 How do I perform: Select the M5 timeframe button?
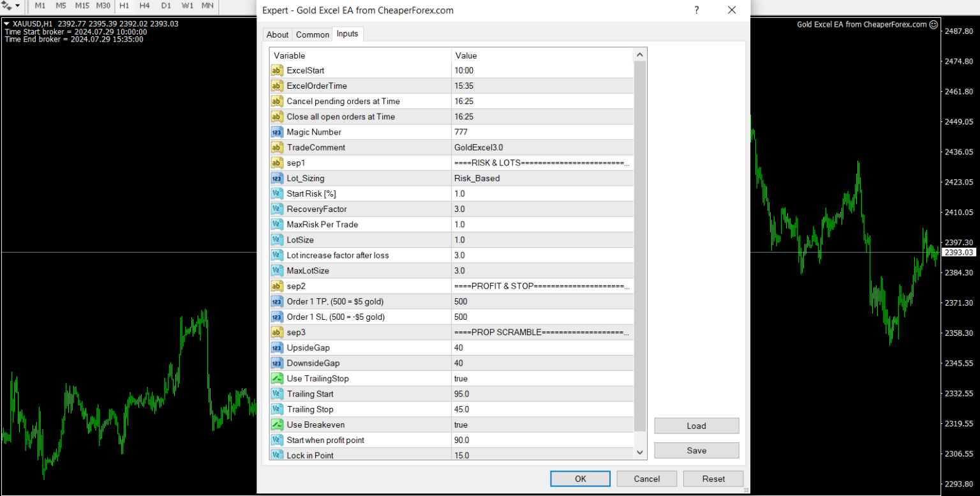point(61,6)
